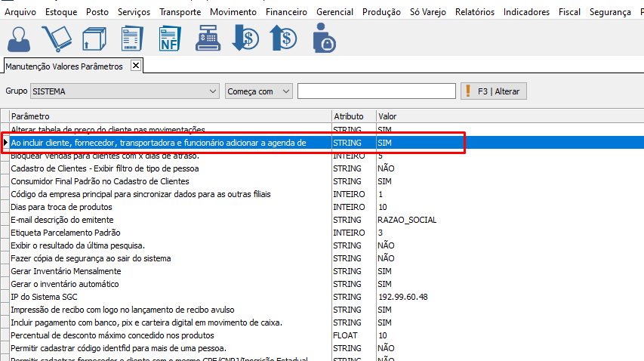Switch to Manutenção Valores Parâmetros tab
Image resolution: width=644 pixels, height=361 pixels.
64,66
